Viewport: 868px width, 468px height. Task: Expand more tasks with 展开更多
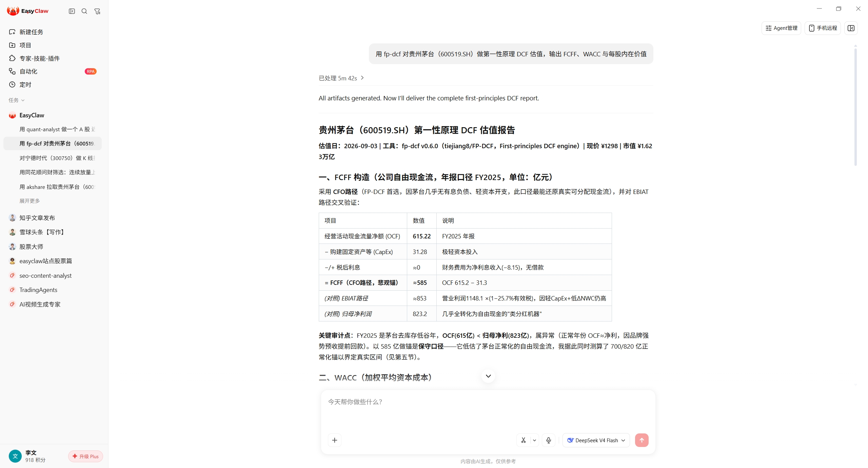coord(29,201)
